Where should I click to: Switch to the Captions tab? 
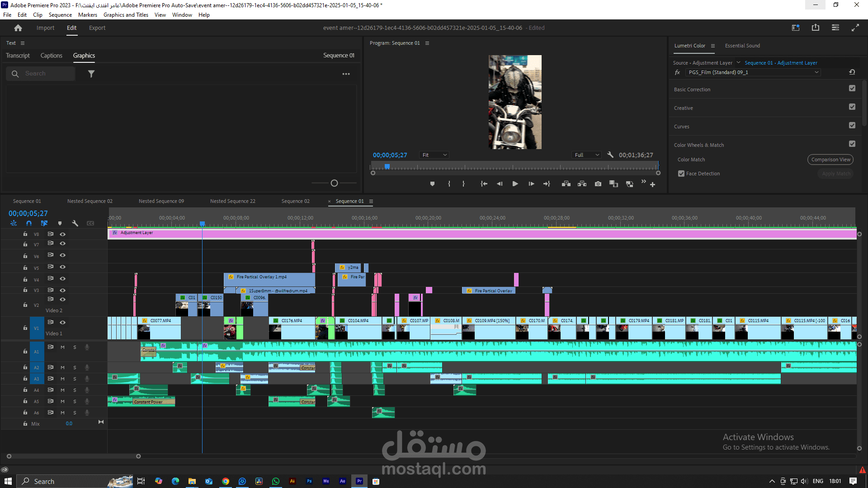point(51,56)
